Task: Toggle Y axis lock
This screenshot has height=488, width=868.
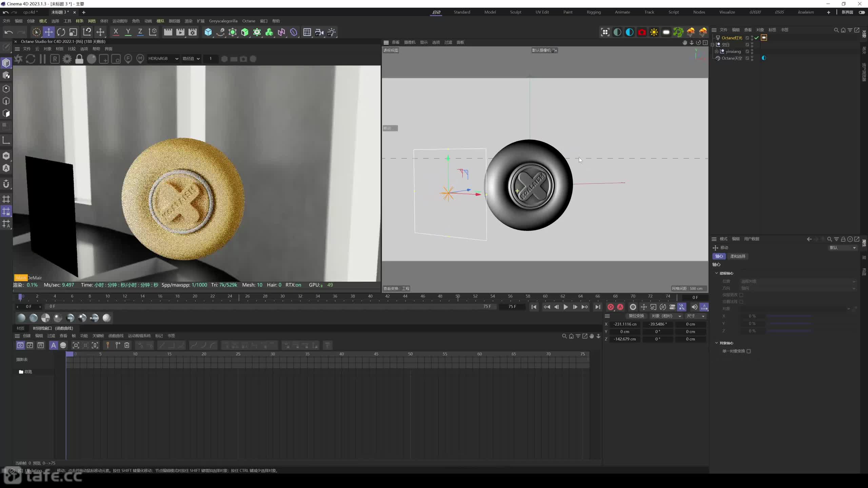Action: [x=128, y=32]
